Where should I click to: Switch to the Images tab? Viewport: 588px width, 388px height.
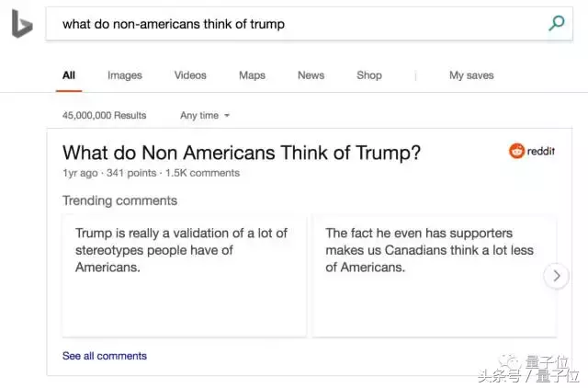click(125, 75)
